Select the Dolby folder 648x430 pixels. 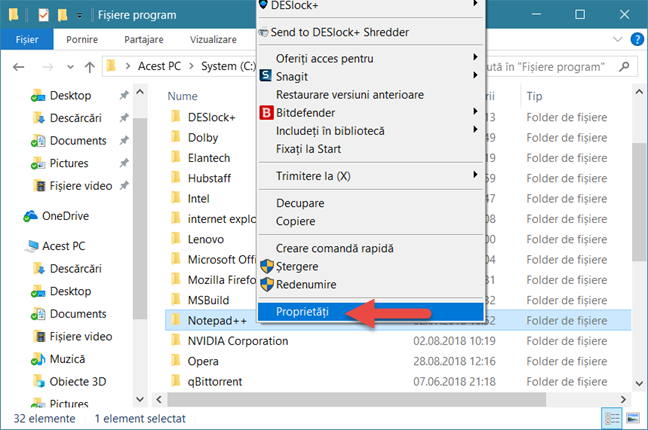pos(202,138)
